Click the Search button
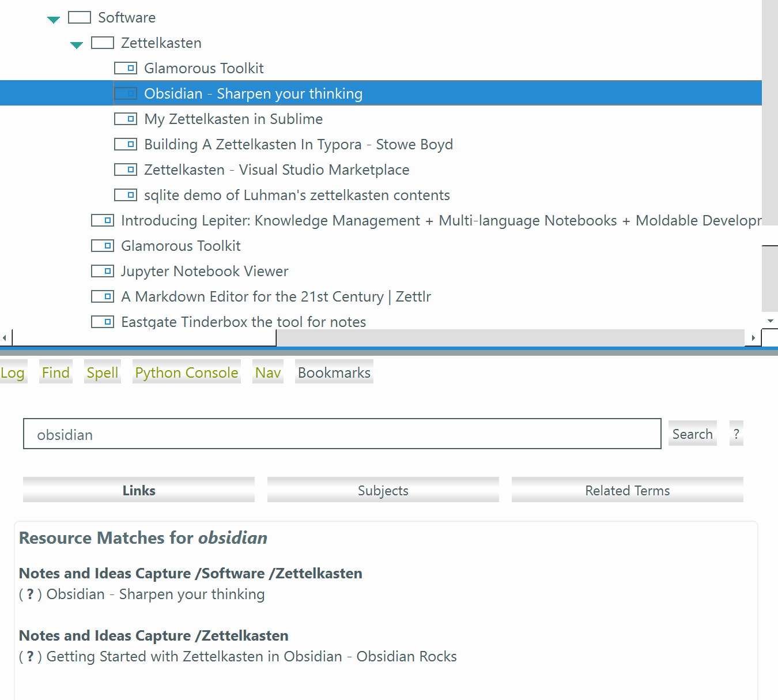Viewport: 778px width, 700px height. coord(693,434)
